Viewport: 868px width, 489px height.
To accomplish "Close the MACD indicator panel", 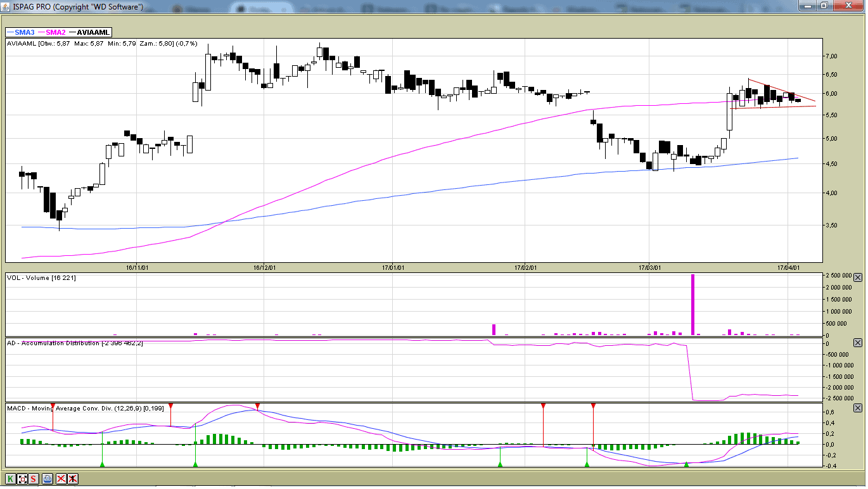I will click(x=858, y=408).
